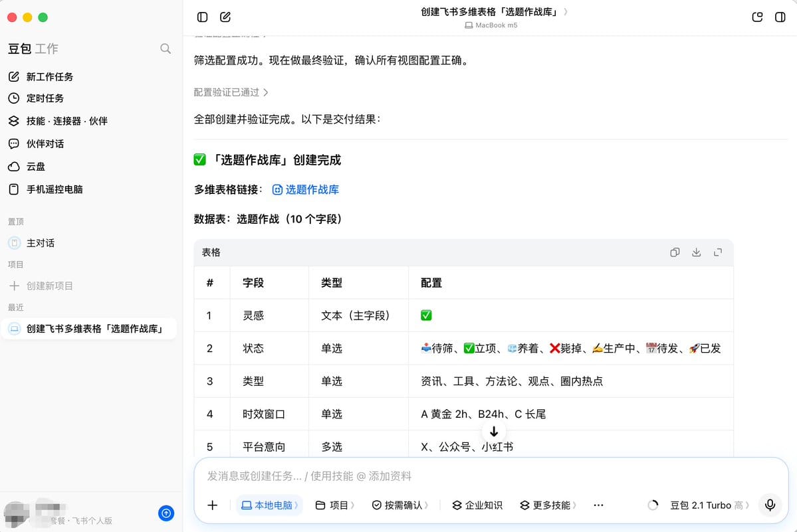
Task: Toggle 企业知识 option
Action: [x=477, y=505]
